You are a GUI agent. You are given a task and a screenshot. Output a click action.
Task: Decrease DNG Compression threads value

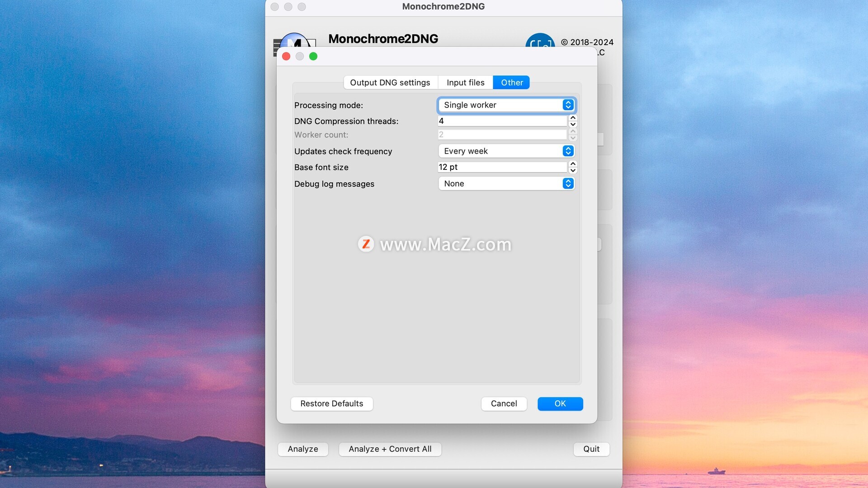click(573, 124)
